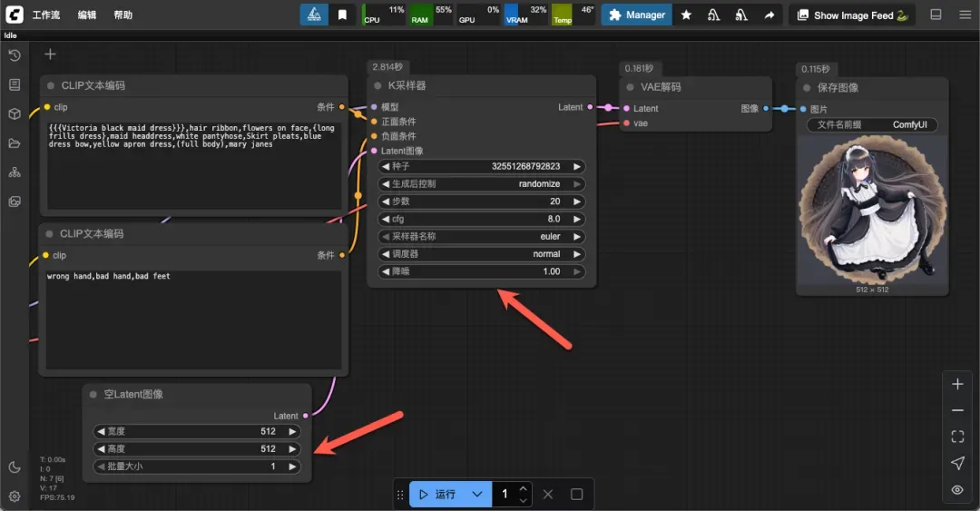This screenshot has width=980, height=511.
Task: Click the share arrow icon
Action: tap(769, 15)
